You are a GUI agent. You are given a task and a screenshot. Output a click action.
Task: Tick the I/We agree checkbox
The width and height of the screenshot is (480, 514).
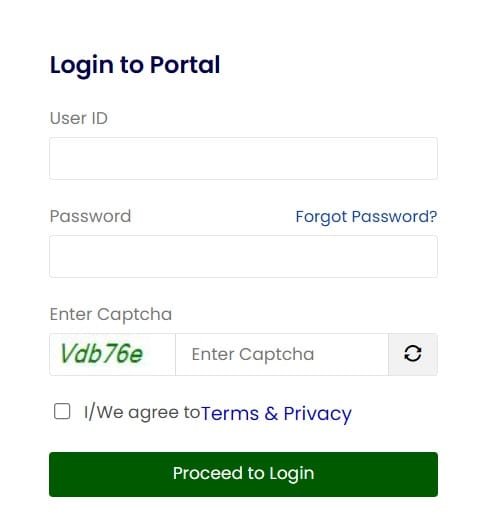pos(62,411)
